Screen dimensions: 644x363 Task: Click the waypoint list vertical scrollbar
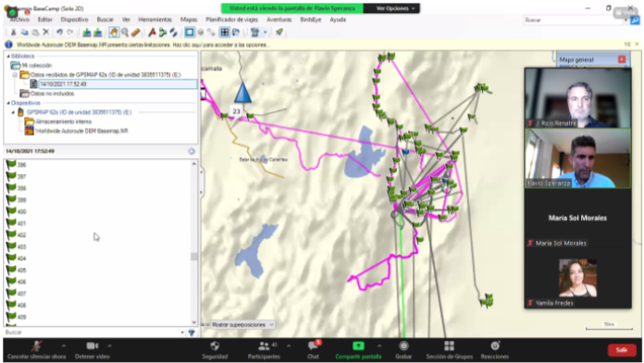tap(194, 243)
